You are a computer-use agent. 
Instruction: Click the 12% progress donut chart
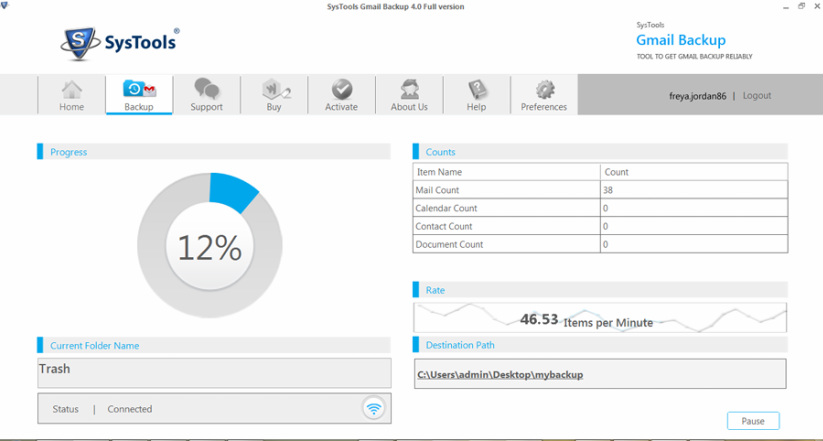click(210, 245)
